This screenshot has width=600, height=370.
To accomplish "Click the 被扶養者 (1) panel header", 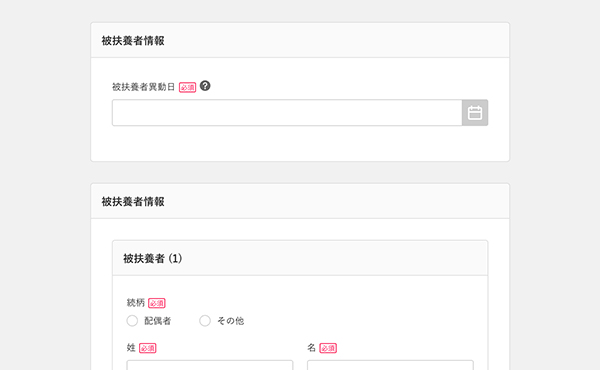I will click(x=300, y=258).
